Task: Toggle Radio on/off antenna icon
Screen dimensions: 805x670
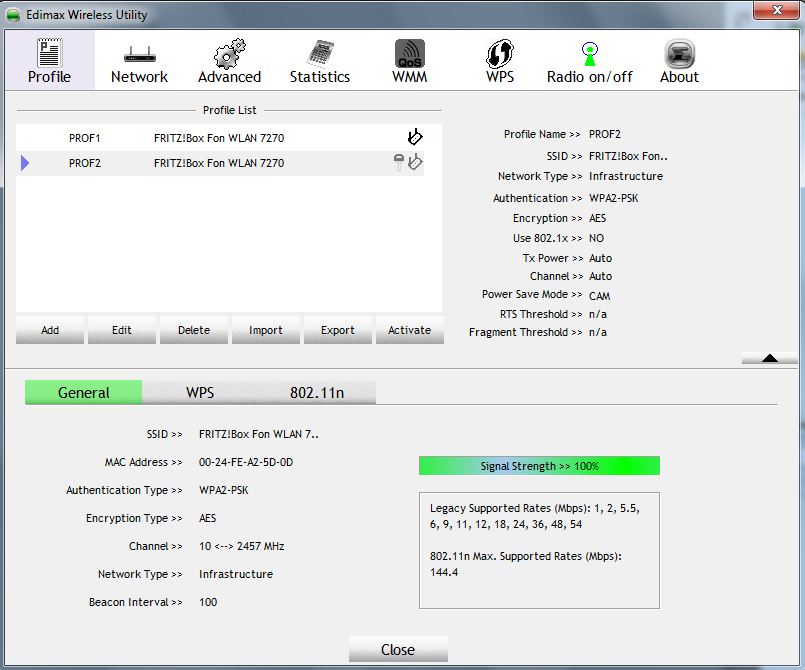Action: click(x=590, y=53)
